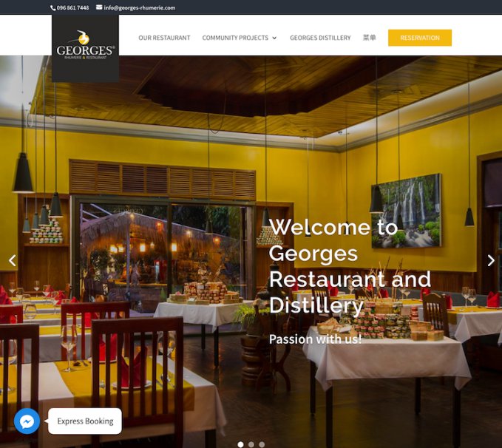Click the phone icon in top bar

(52, 8)
